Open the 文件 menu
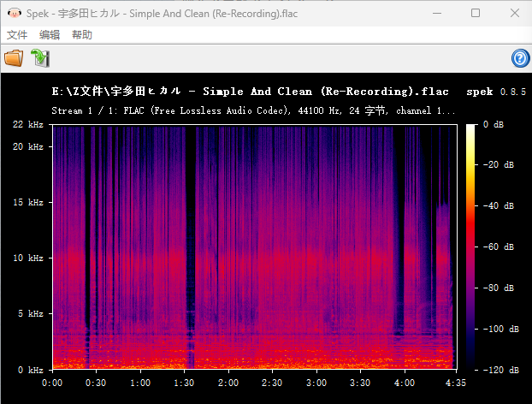The height and width of the screenshot is (404, 532). pyautogui.click(x=17, y=35)
